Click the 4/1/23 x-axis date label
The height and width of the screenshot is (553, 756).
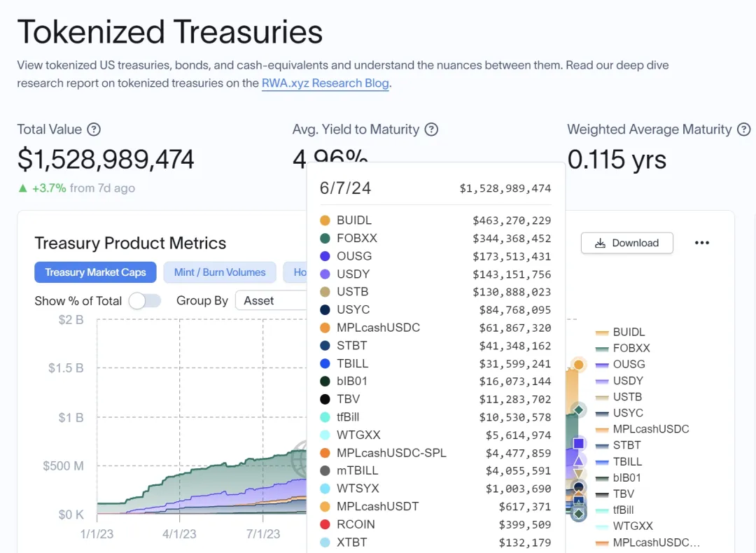pos(179,533)
